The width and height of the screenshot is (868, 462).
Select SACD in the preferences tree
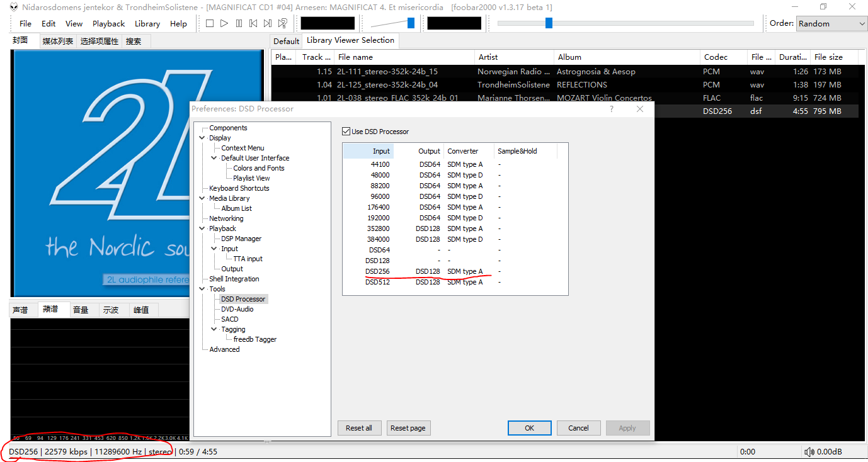coord(229,319)
